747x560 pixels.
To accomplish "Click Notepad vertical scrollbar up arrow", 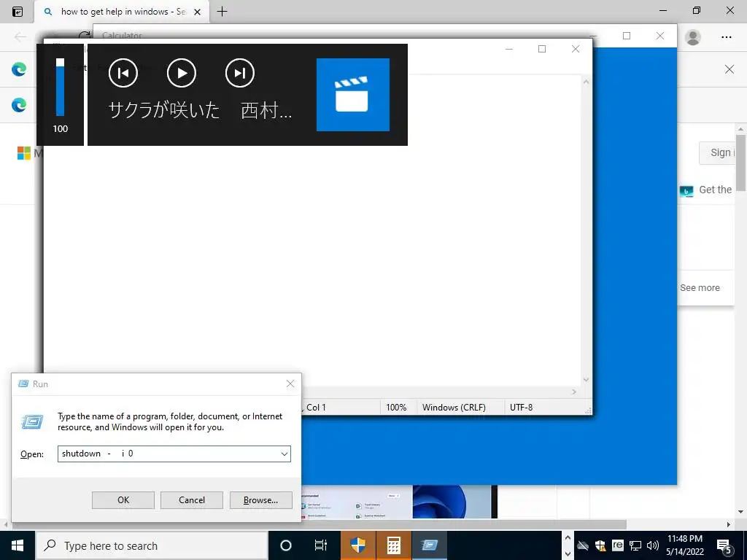I will click(586, 82).
